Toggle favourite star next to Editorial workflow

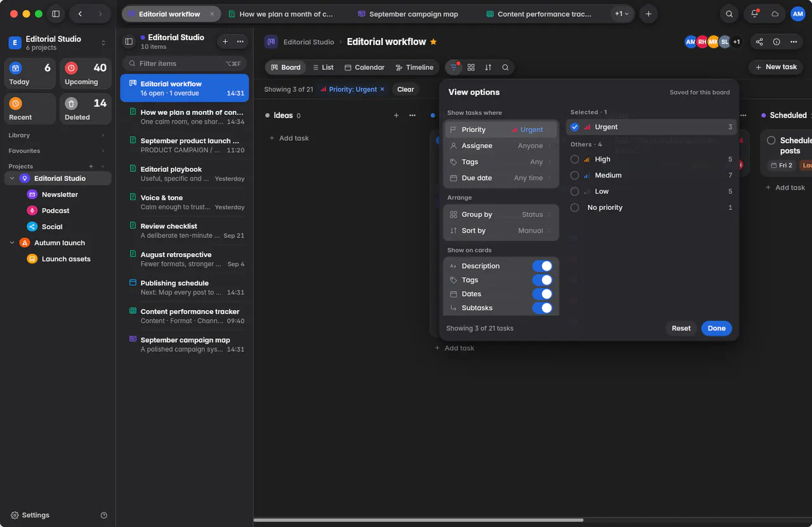(434, 42)
